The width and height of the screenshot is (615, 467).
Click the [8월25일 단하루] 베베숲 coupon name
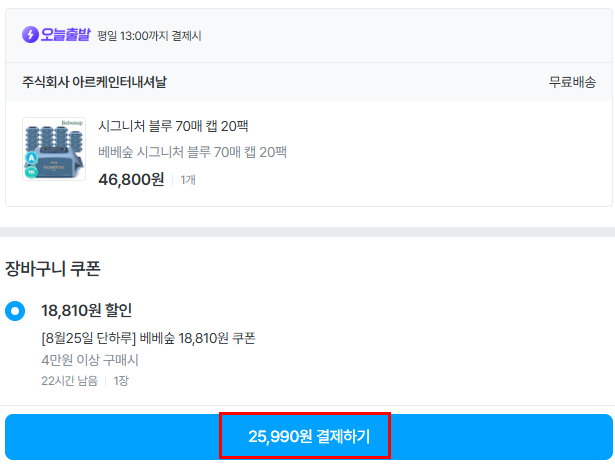tap(148, 338)
